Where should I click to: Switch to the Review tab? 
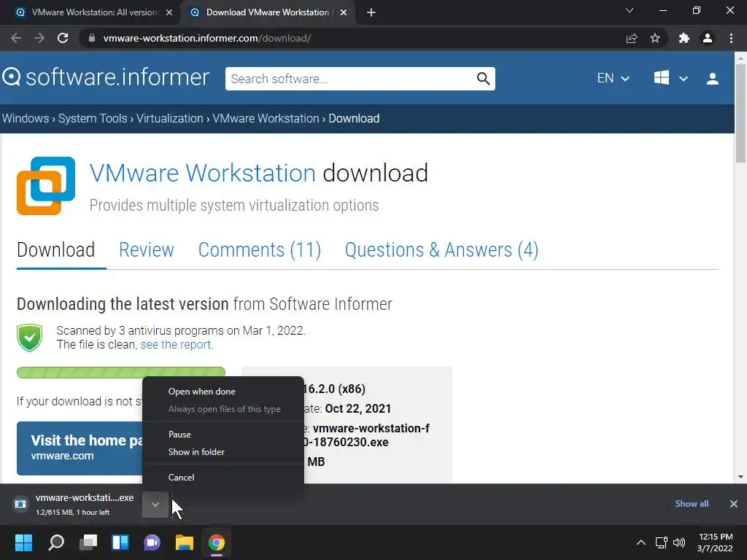click(146, 250)
